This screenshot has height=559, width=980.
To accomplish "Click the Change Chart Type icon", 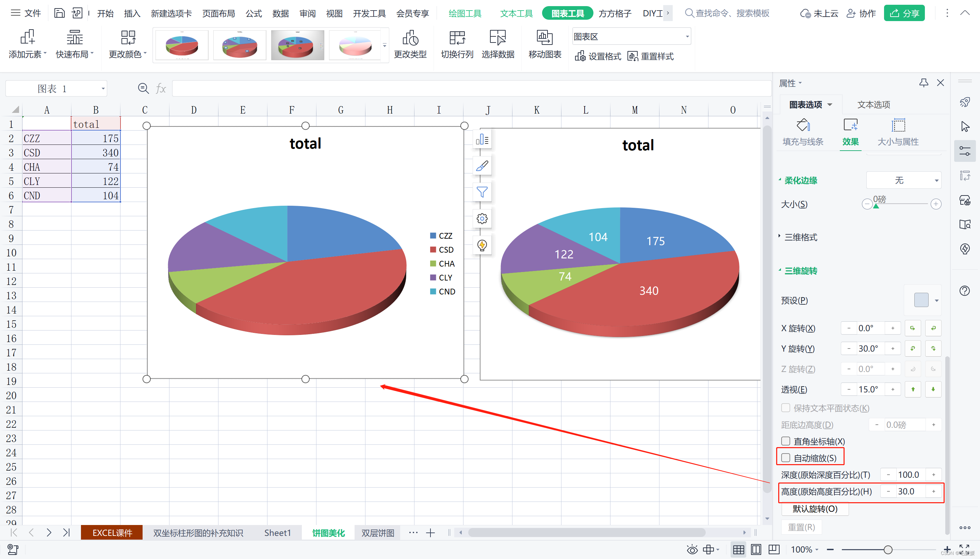I will point(410,38).
